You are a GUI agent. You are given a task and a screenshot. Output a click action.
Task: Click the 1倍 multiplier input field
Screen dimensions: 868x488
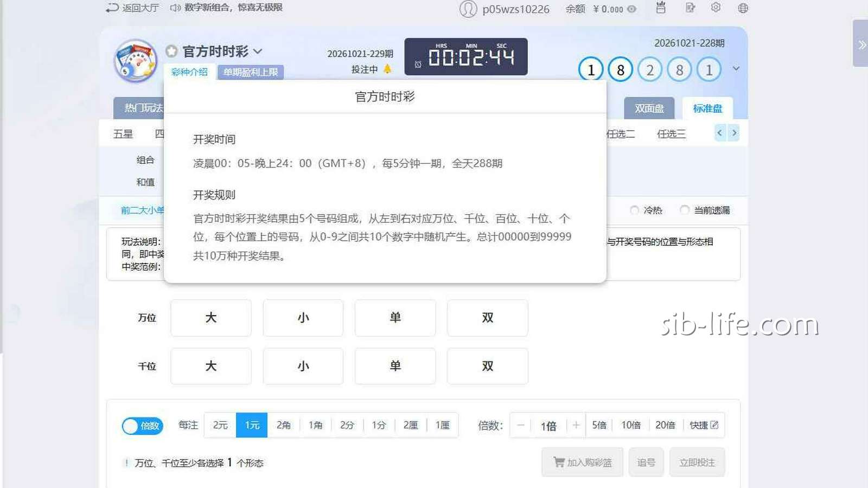[548, 426]
